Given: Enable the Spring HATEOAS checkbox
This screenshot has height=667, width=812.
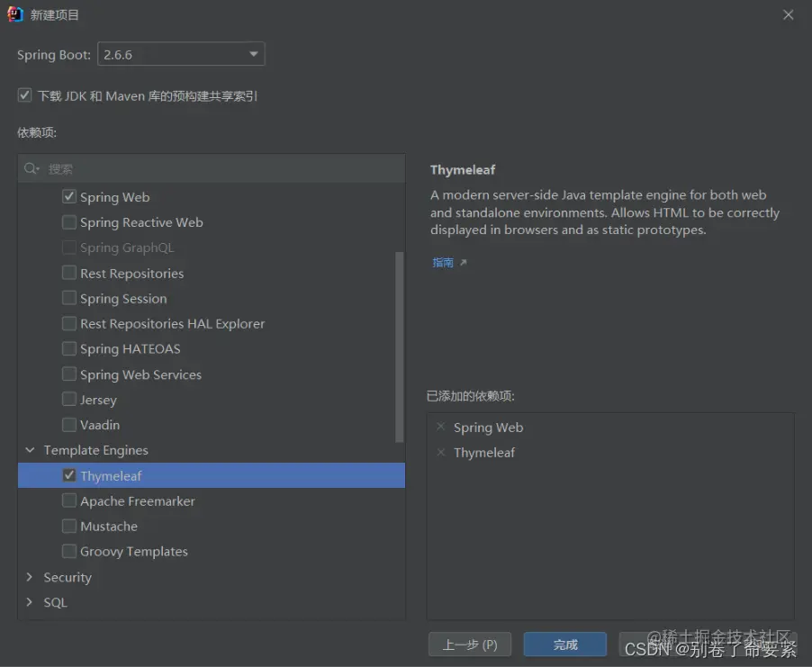Looking at the screenshot, I should pyautogui.click(x=69, y=348).
